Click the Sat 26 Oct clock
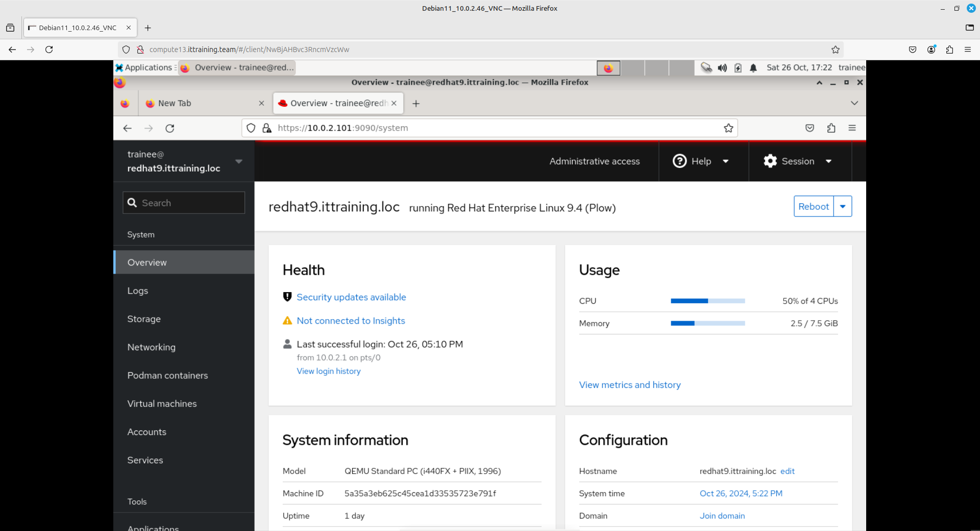Image resolution: width=980 pixels, height=531 pixels. tap(799, 67)
